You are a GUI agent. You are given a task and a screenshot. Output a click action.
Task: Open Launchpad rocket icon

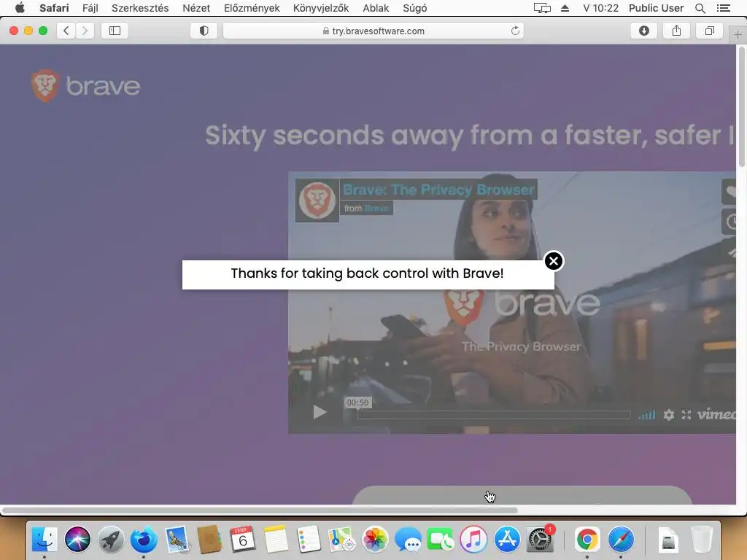111,540
